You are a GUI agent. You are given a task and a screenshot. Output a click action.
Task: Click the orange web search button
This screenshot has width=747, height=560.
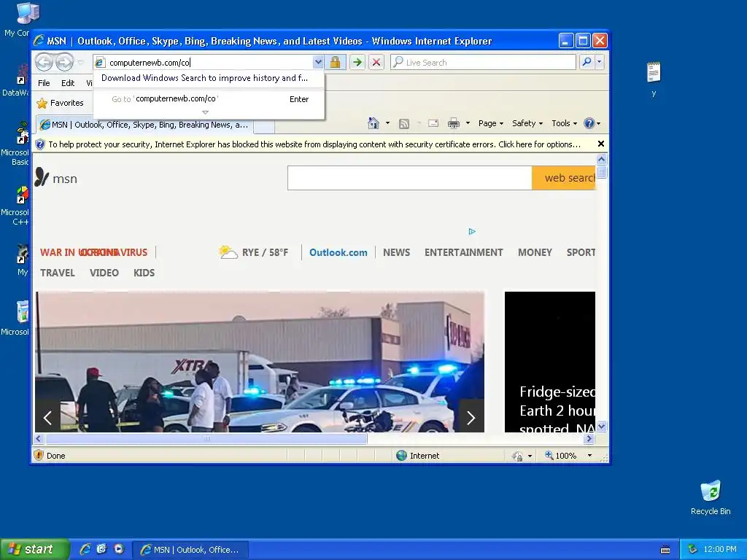click(564, 178)
